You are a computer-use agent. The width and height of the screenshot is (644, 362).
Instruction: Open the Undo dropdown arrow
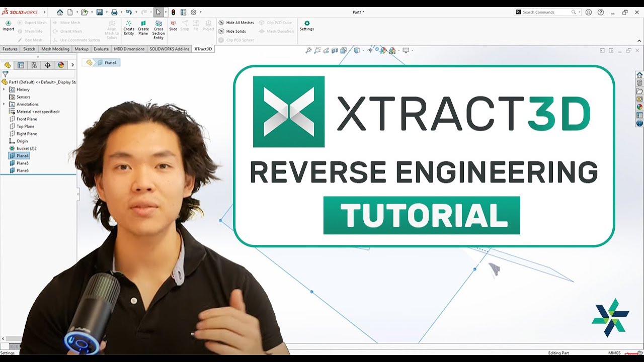coord(135,12)
